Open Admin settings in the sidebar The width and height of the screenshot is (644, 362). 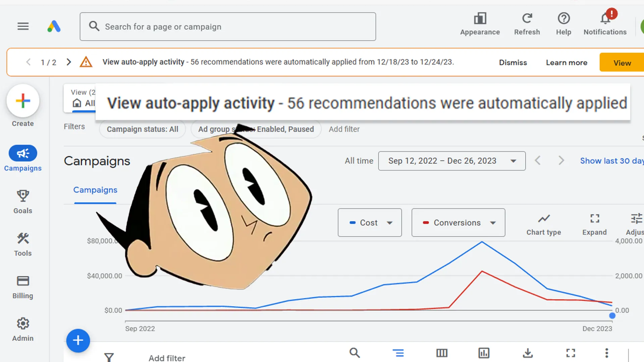[x=23, y=329]
